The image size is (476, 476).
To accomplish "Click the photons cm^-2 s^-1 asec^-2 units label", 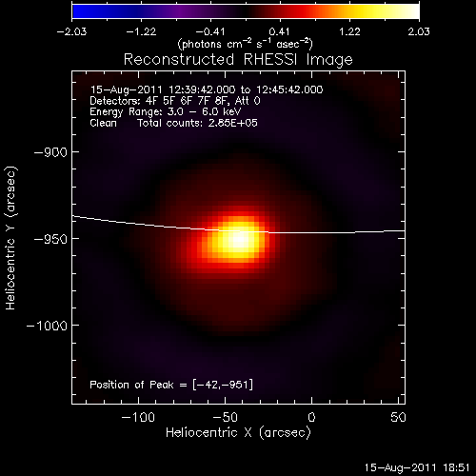I will pos(246,44).
